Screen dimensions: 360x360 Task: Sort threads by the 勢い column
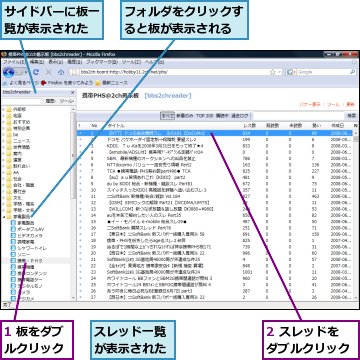(316, 126)
